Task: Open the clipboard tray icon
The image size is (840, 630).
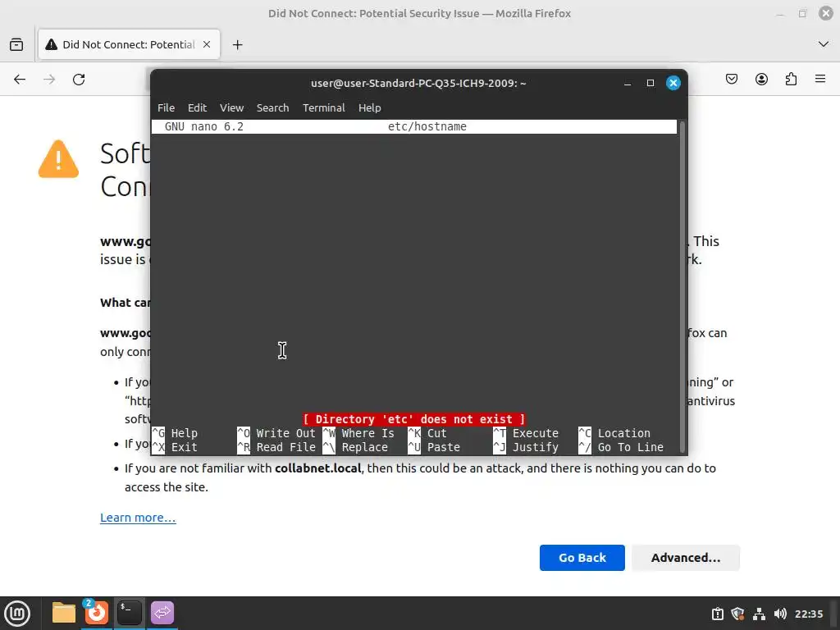Action: point(717,614)
